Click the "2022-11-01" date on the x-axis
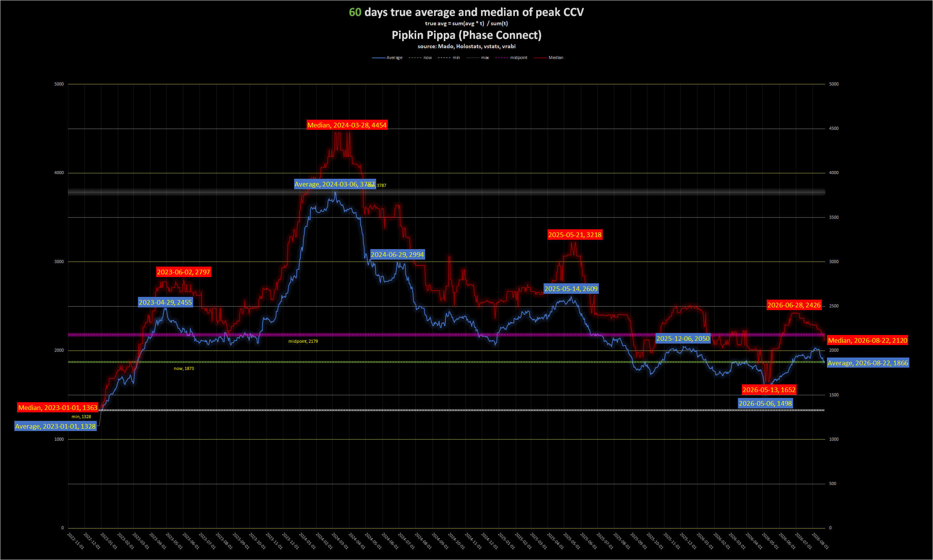This screenshot has width=933, height=560. click(75, 541)
